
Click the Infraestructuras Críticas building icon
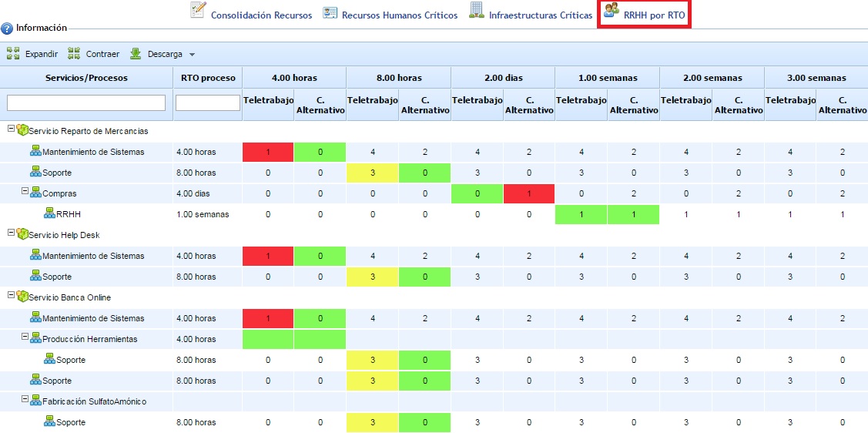pyautogui.click(x=477, y=12)
